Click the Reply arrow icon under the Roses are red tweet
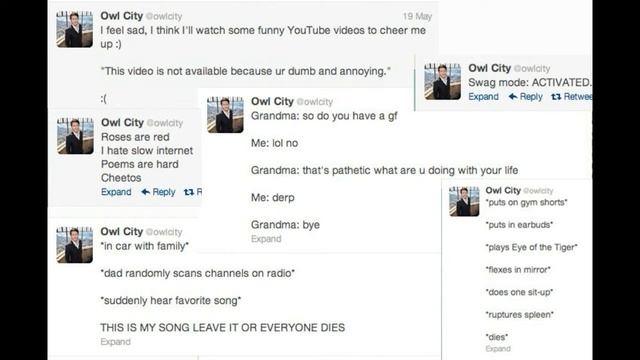Viewport: 640px width, 360px height. (145, 192)
